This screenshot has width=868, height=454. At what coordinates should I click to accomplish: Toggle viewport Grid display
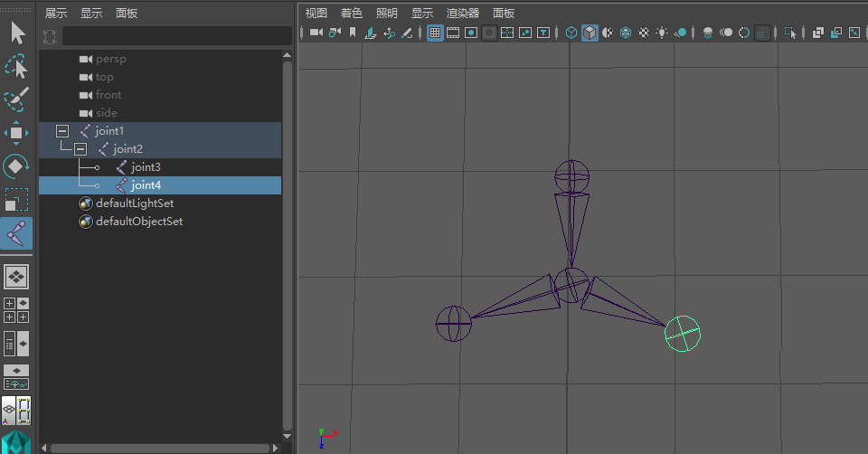tap(435, 33)
